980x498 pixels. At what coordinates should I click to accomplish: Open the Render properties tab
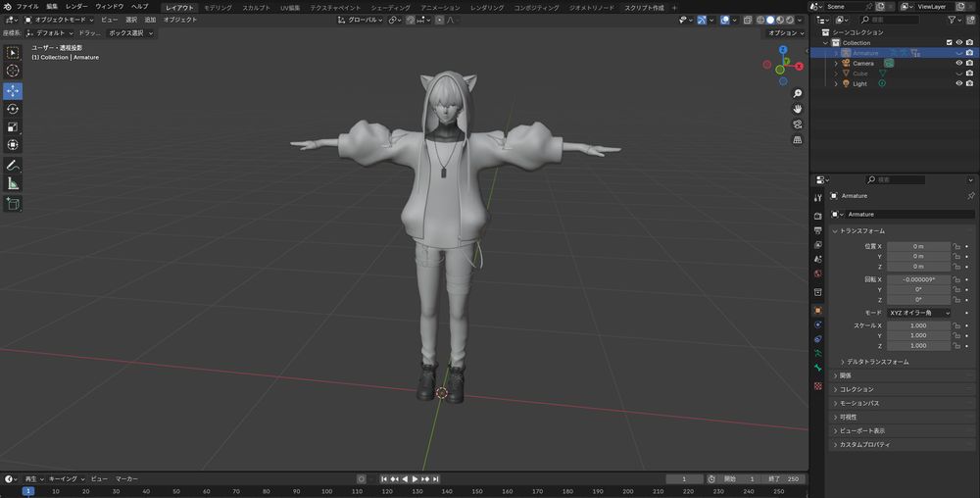point(817,216)
